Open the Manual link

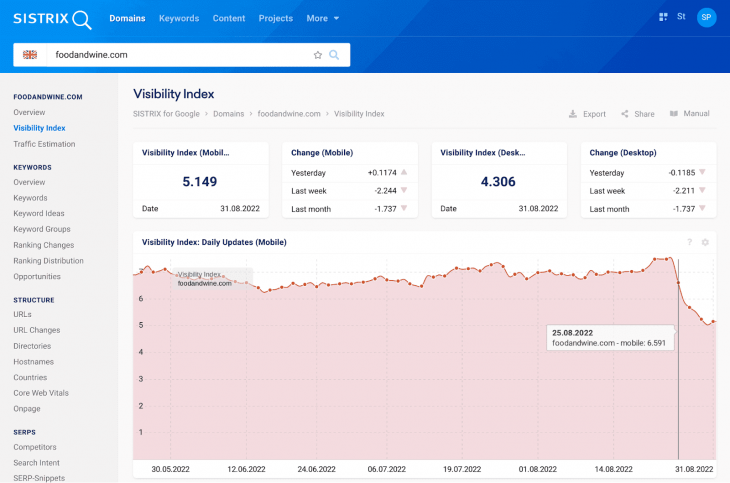click(690, 114)
